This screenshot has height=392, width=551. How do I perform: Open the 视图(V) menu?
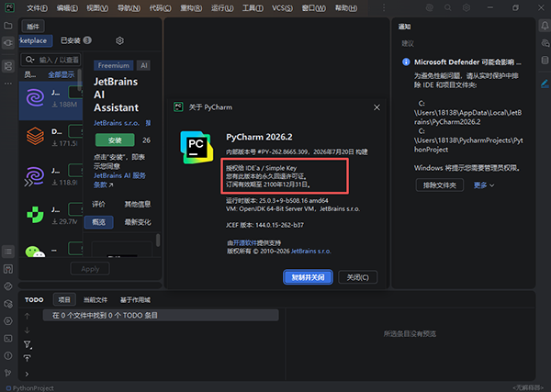(x=97, y=7)
